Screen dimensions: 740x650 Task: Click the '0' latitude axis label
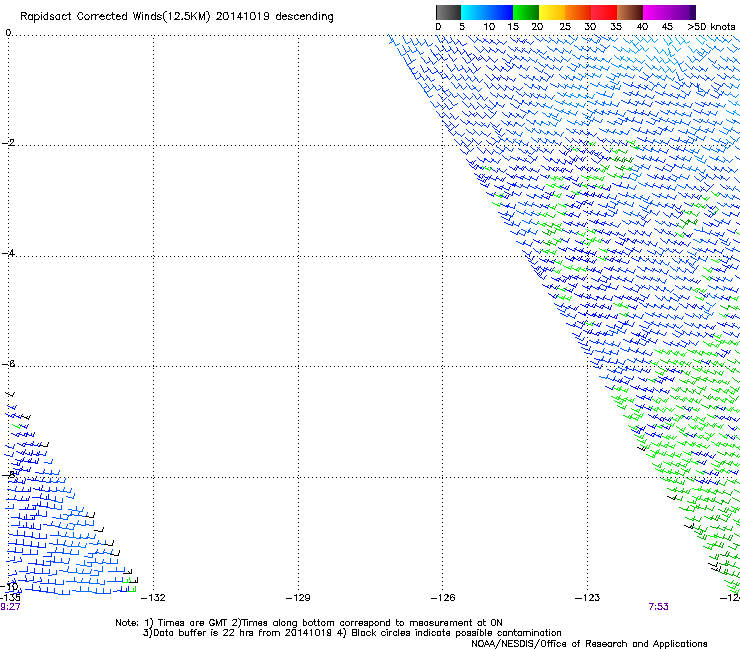tap(8, 33)
